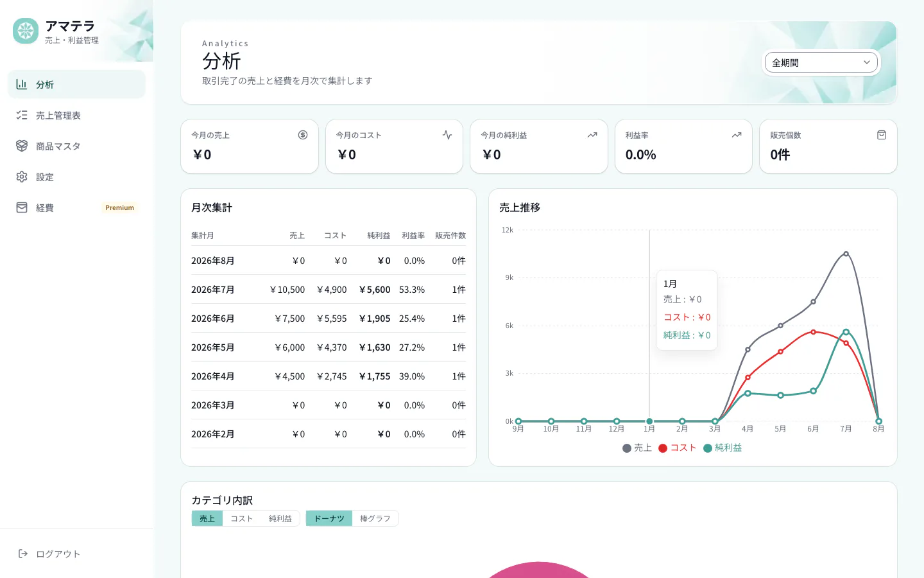Click the 7月 売上 peak data point
924x578 pixels.
coord(846,254)
